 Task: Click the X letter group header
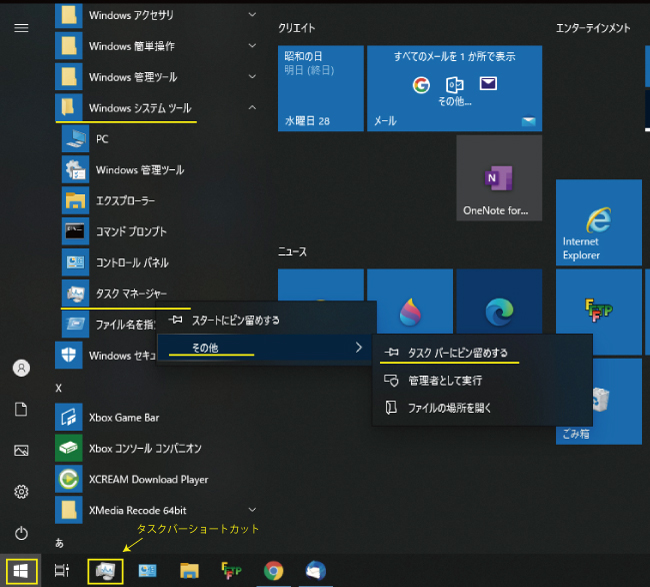tap(58, 388)
